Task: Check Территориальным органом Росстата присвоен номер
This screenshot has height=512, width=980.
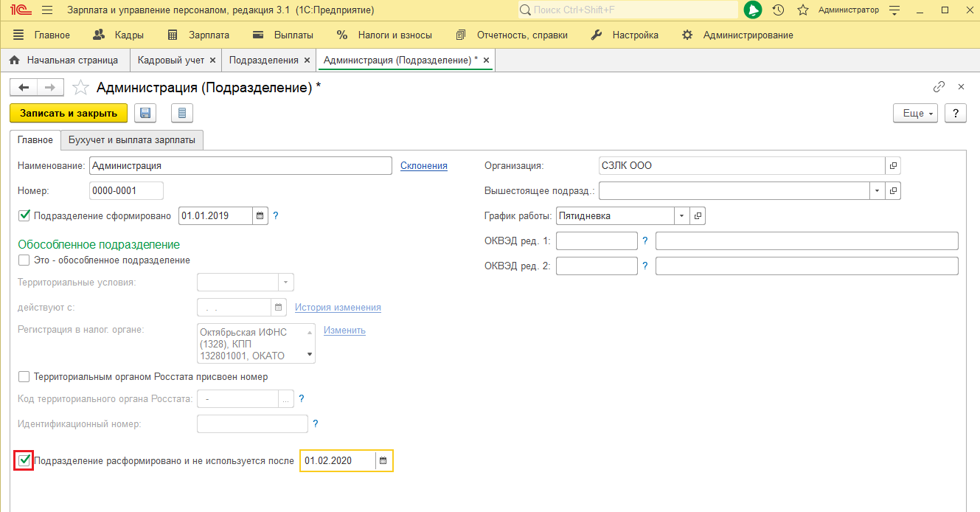Action: [24, 377]
